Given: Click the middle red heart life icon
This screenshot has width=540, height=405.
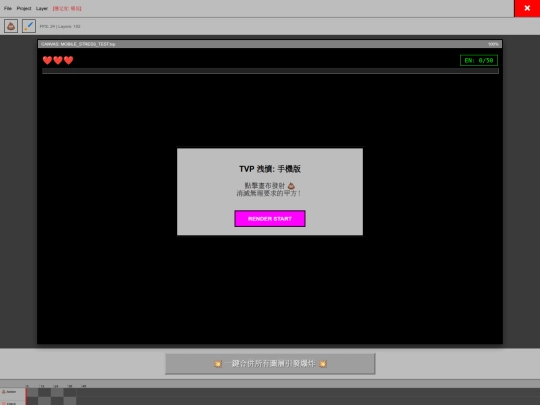Looking at the screenshot, I should pyautogui.click(x=58, y=60).
